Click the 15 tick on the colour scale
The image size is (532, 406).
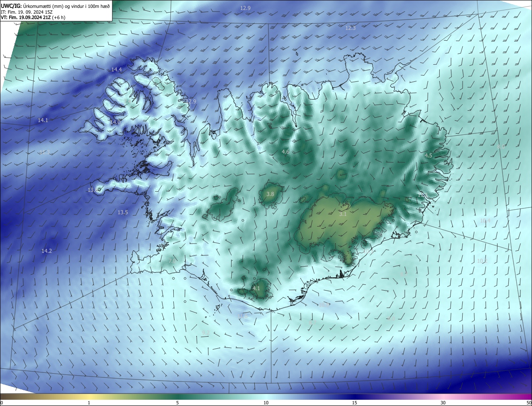[355, 403]
